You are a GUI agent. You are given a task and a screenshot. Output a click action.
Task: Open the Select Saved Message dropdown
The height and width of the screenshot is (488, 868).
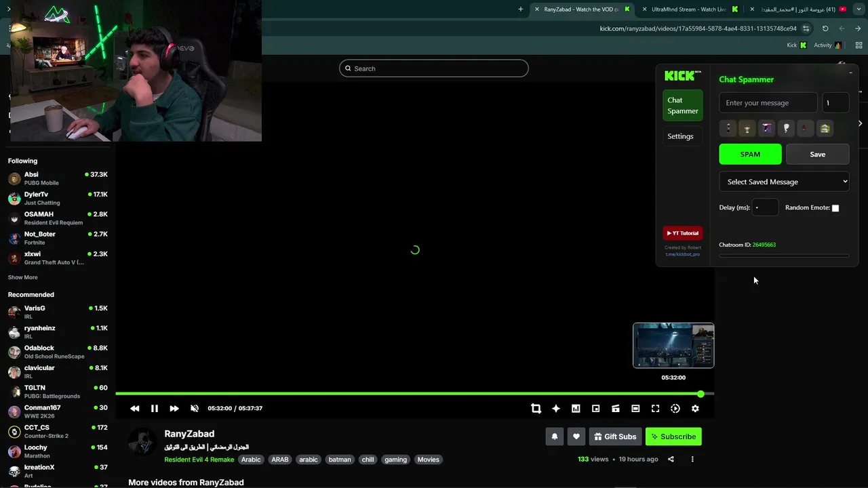tap(784, 182)
